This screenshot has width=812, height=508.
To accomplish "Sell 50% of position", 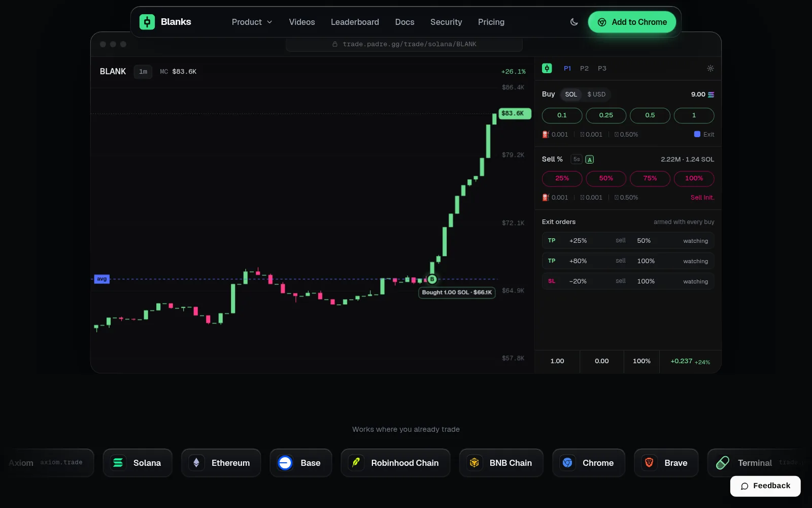I will [606, 178].
